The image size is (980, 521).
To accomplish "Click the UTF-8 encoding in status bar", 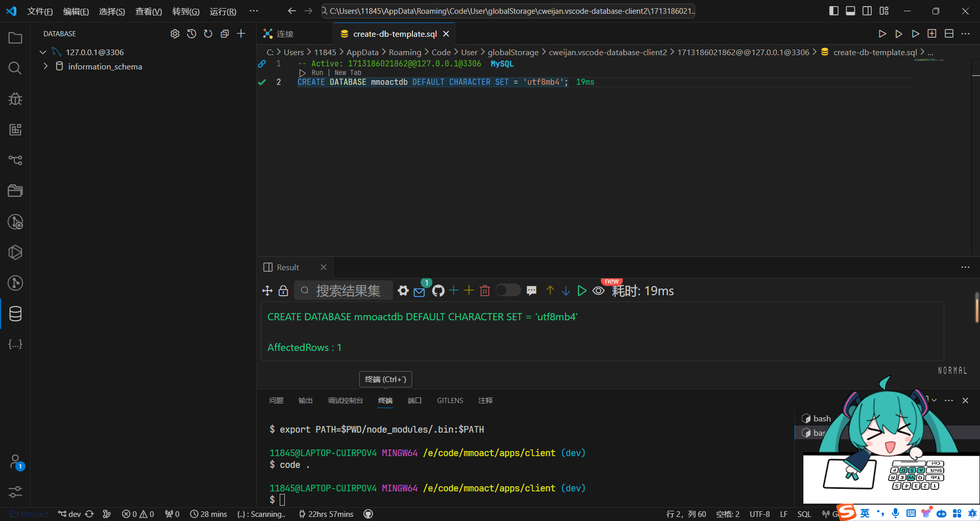I will [x=759, y=514].
